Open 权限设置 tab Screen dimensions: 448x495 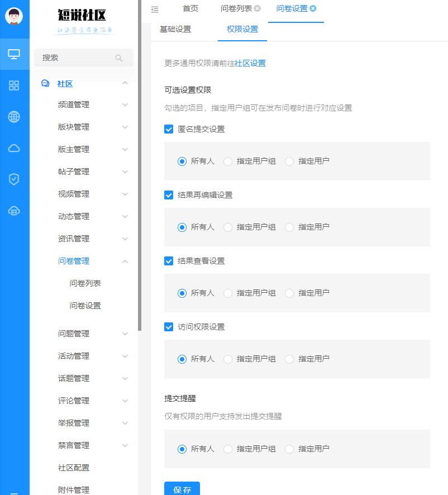[x=242, y=30]
